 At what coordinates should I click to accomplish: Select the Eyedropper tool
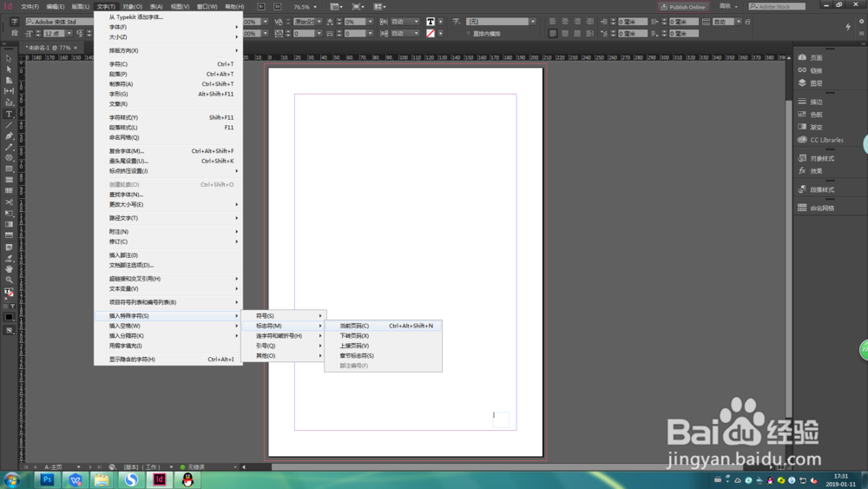[x=9, y=258]
